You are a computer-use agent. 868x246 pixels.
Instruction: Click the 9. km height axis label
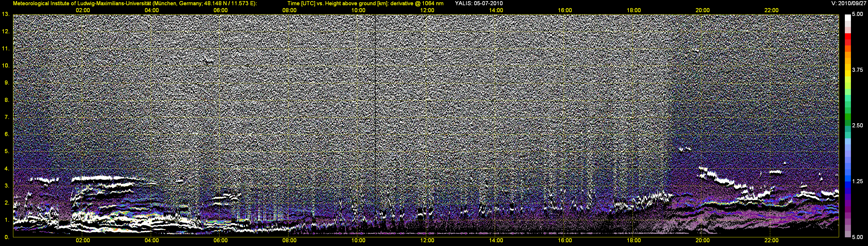[x=7, y=82]
